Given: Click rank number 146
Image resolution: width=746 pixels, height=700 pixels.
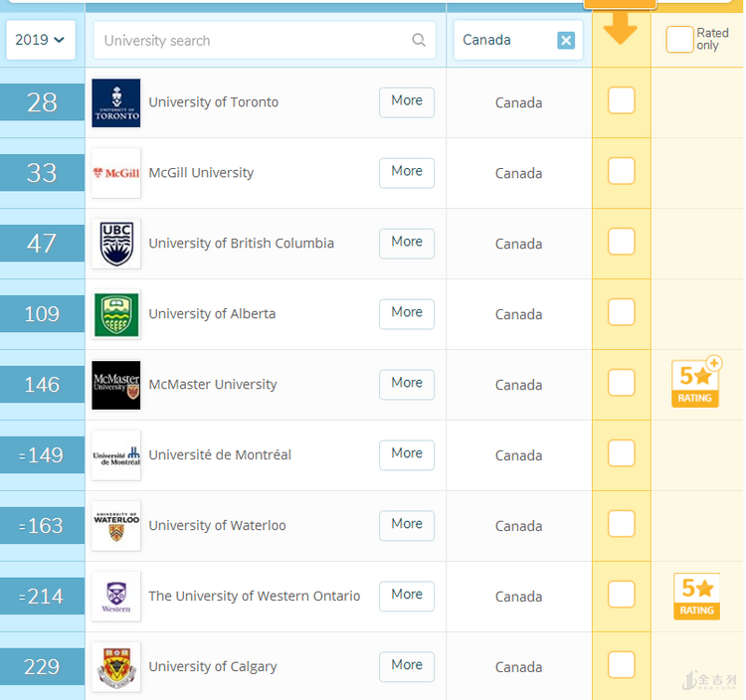Looking at the screenshot, I should click(42, 384).
